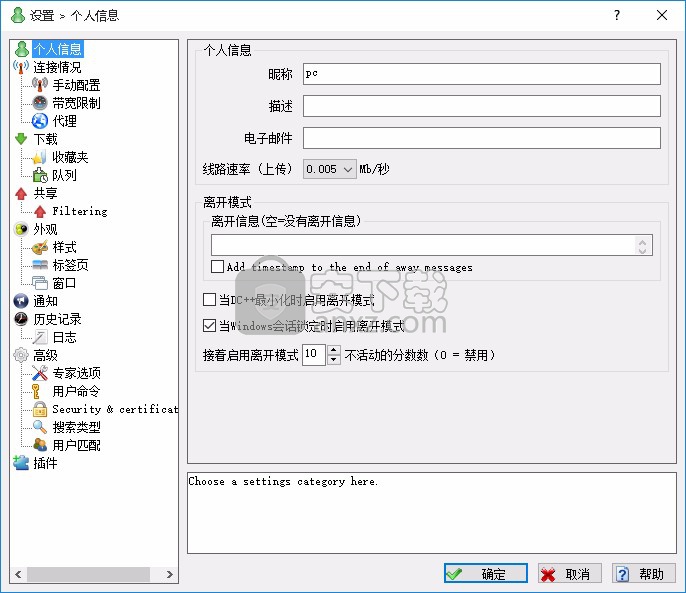Screen dimensions: 686x593
Task: Enable Add timestamp to away messages checkbox
Action: [217, 267]
